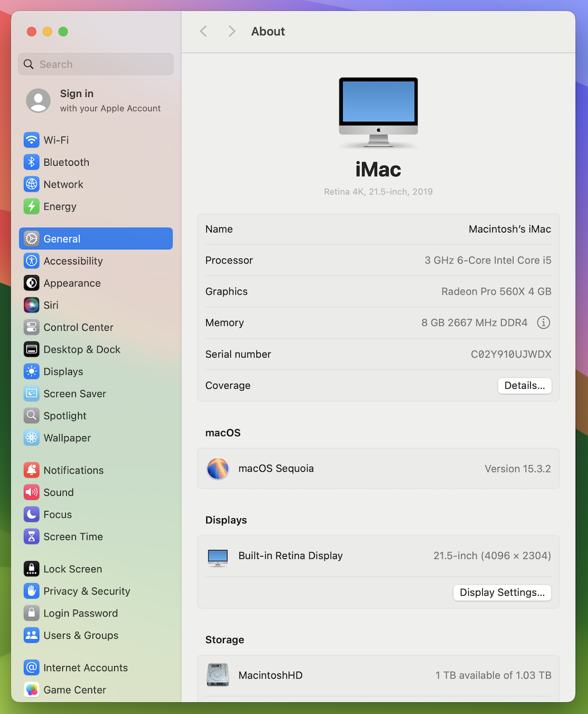Click the Built-in Retina Display monitor icon

click(218, 557)
